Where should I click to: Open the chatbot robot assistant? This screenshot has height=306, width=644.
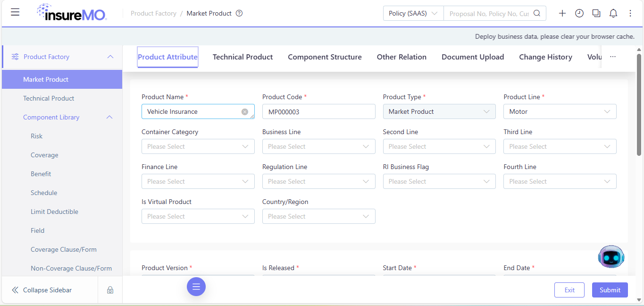[611, 257]
